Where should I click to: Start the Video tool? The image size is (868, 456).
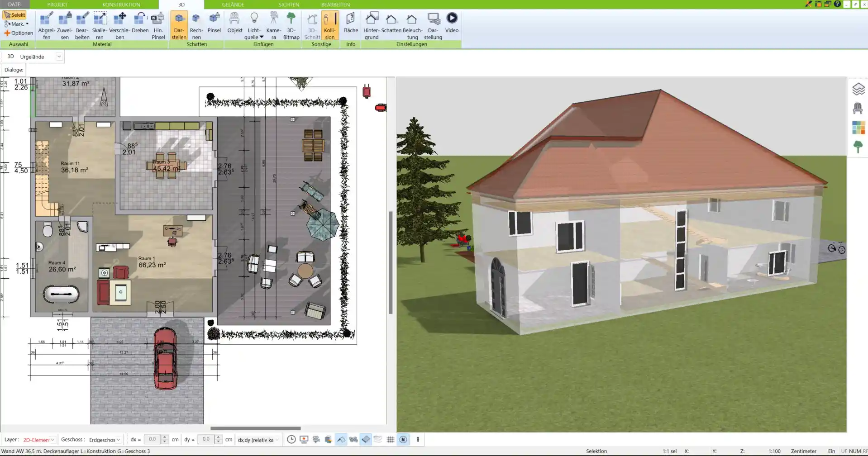(452, 23)
